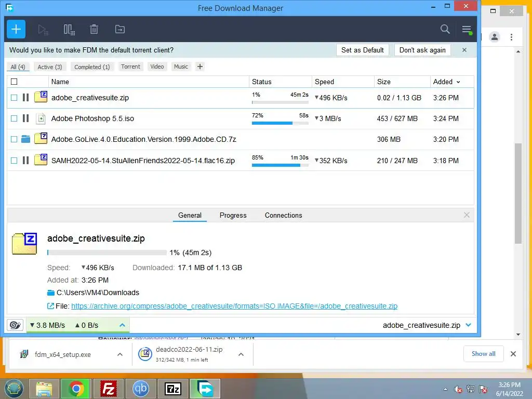Open Chrome three-dot menu

click(511, 37)
